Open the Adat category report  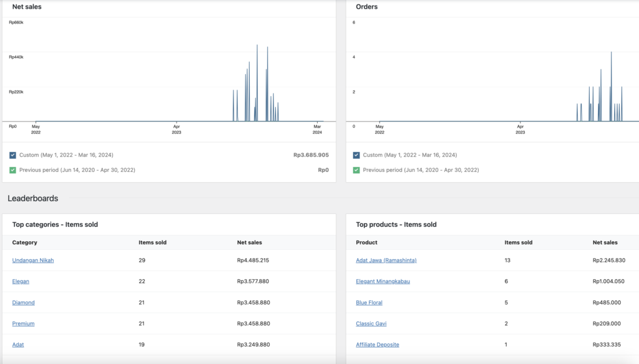17,345
